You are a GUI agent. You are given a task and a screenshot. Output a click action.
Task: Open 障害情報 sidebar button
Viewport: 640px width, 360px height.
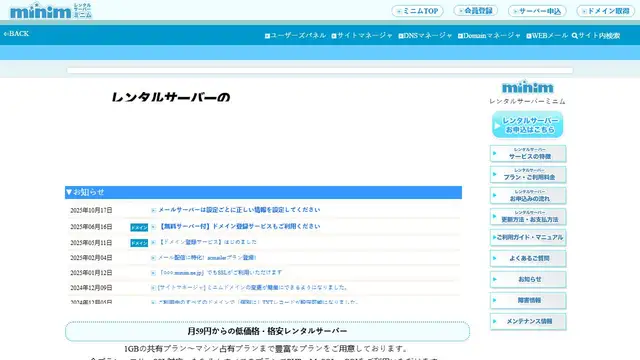click(x=528, y=300)
